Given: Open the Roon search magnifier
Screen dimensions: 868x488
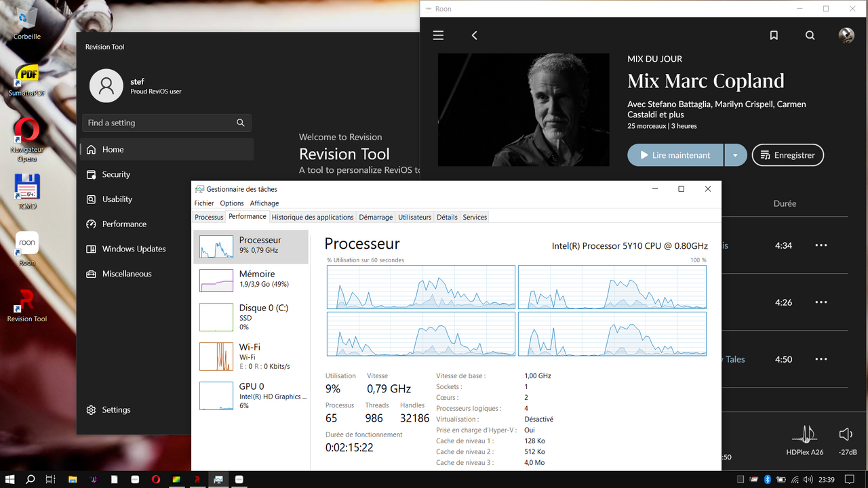Looking at the screenshot, I should (810, 35).
